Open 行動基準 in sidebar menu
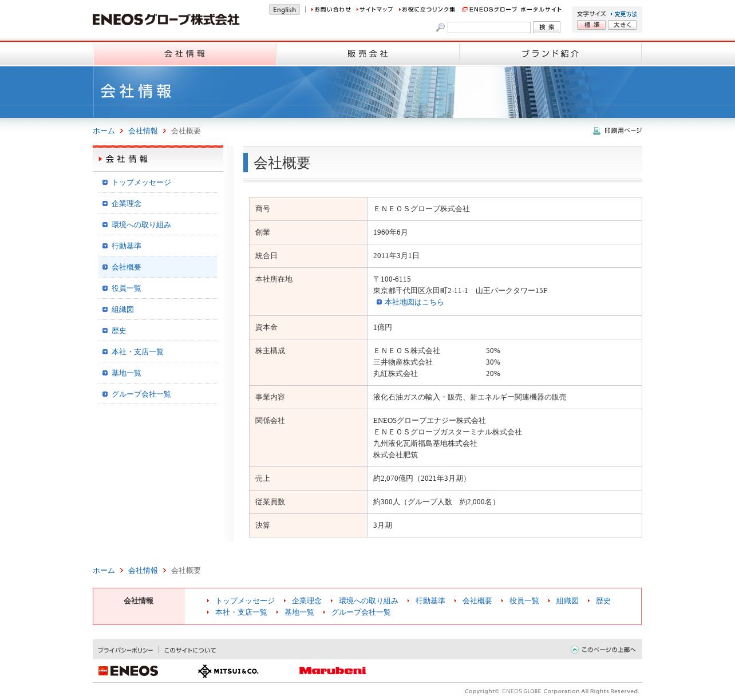The image size is (735, 700). click(127, 246)
